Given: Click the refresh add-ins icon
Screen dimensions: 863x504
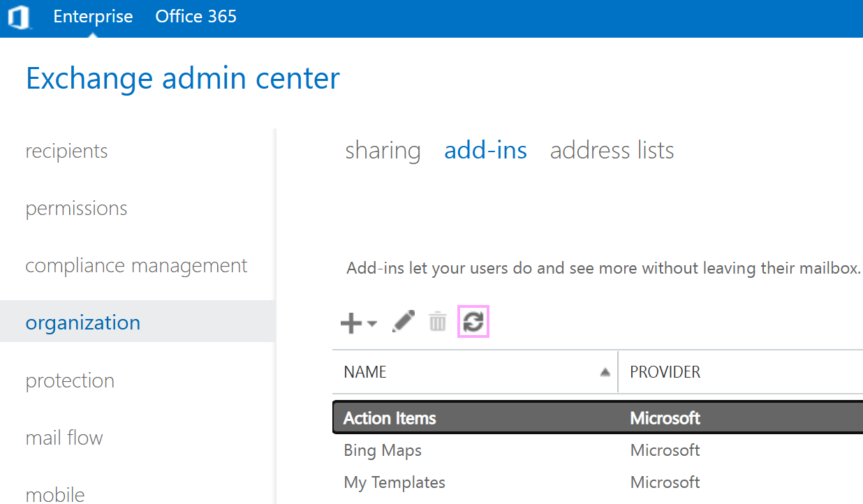Looking at the screenshot, I should pyautogui.click(x=473, y=322).
